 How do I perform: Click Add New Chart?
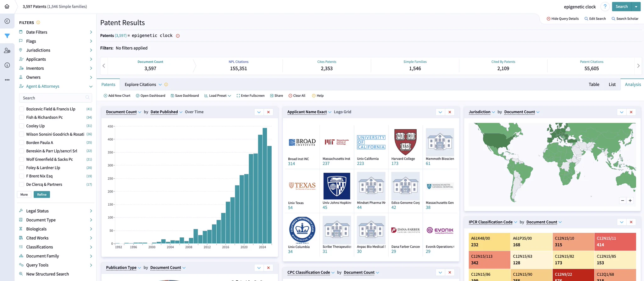117,96
